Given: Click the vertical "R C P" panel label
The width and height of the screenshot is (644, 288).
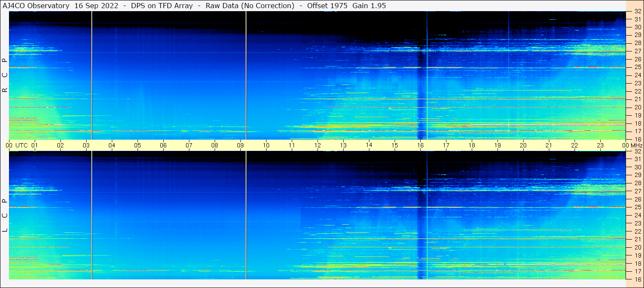Looking at the screenshot, I should pyautogui.click(x=5, y=75).
